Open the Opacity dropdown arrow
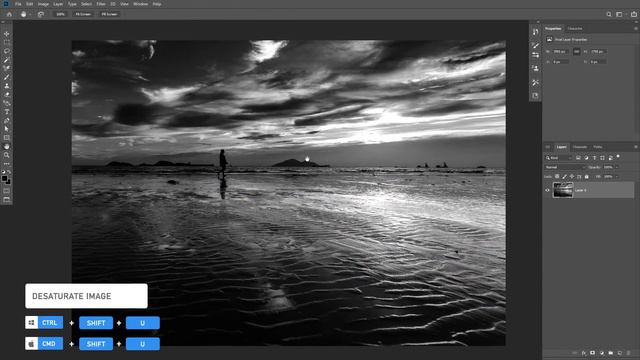Viewport: 640px width, 360px height. (616, 167)
